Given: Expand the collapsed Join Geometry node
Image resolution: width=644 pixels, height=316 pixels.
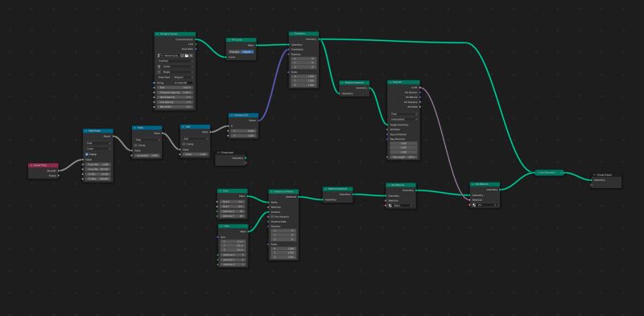Looking at the screenshot, I should coord(538,173).
